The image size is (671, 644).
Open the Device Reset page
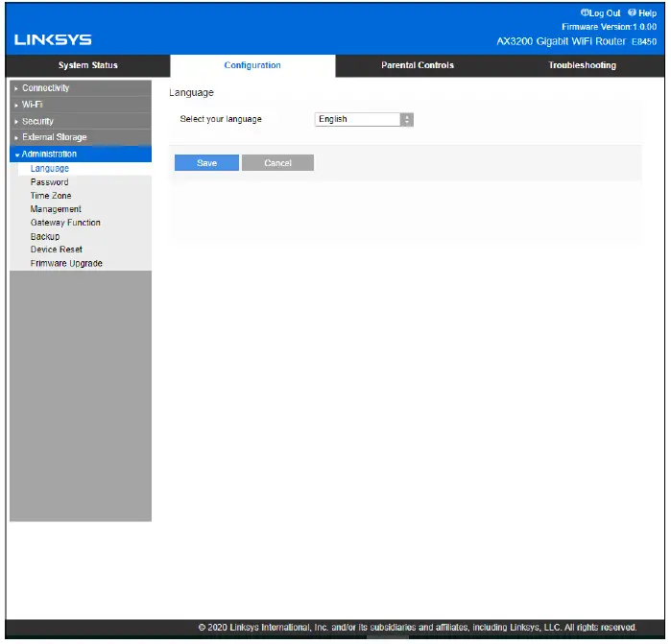tap(56, 250)
